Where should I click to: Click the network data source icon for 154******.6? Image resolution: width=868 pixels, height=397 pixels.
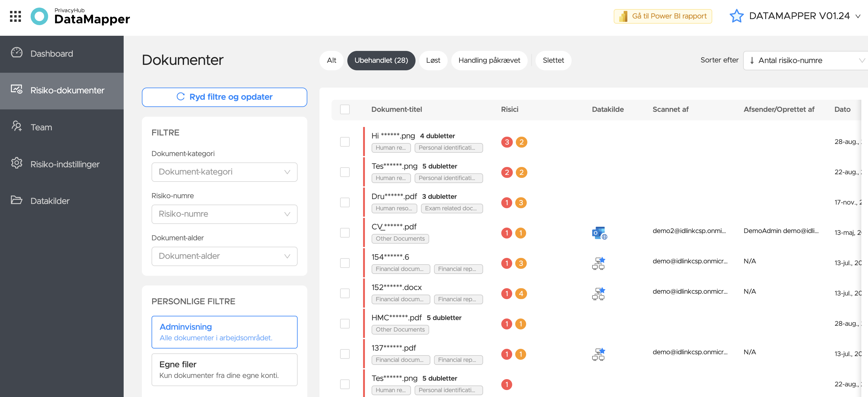(x=599, y=263)
